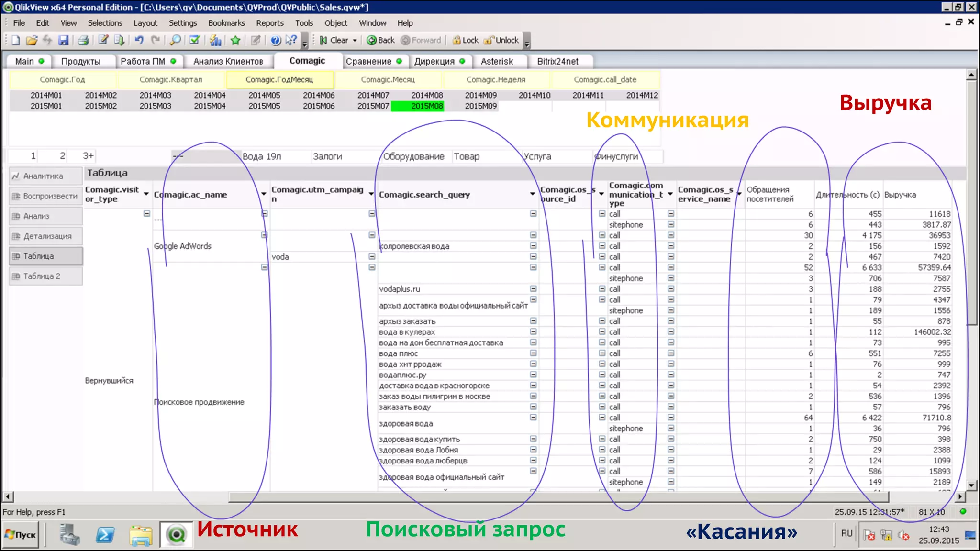Viewport: 980px width, 551px height.
Task: Click the Redo arrow icon
Action: point(155,40)
